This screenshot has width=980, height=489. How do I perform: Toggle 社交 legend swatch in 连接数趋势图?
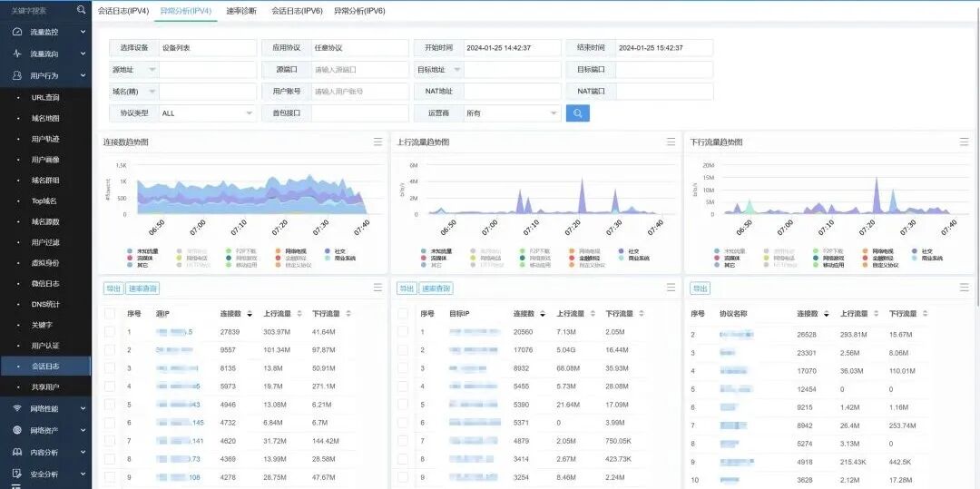click(x=328, y=251)
